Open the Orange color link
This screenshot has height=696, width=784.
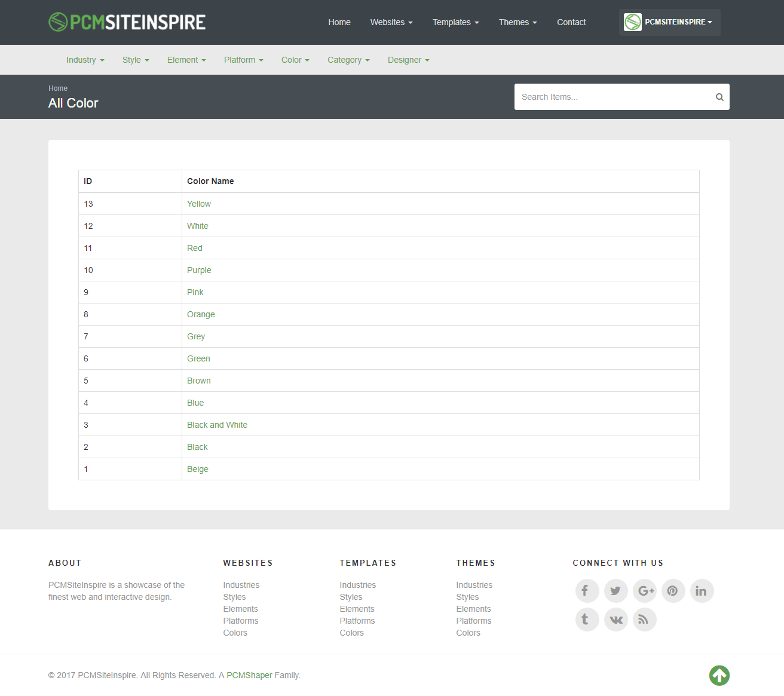coord(201,314)
